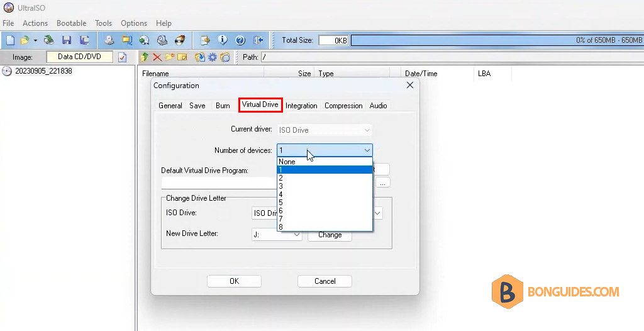Screen dimensions: 644x331
Task: Choose None in the devices list
Action: (x=325, y=162)
